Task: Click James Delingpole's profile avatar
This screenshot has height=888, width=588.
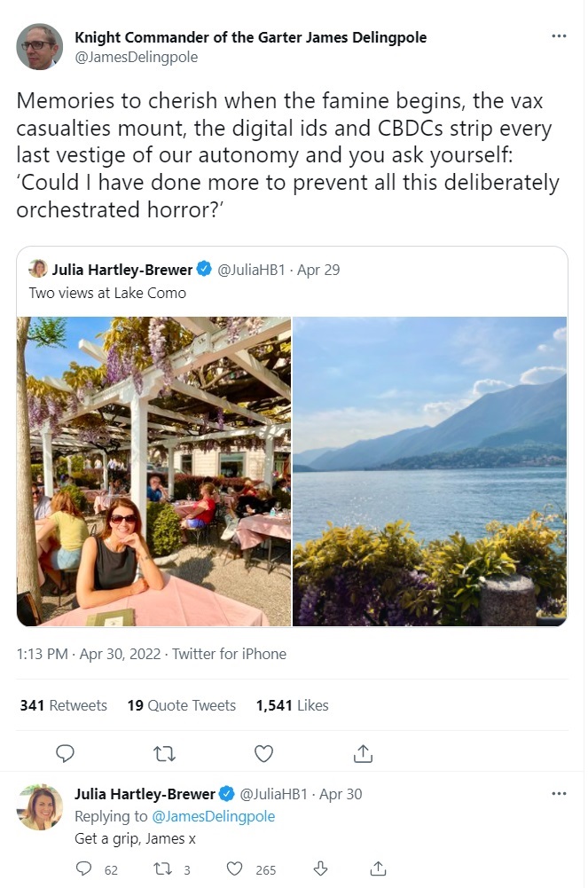Action: (x=40, y=46)
